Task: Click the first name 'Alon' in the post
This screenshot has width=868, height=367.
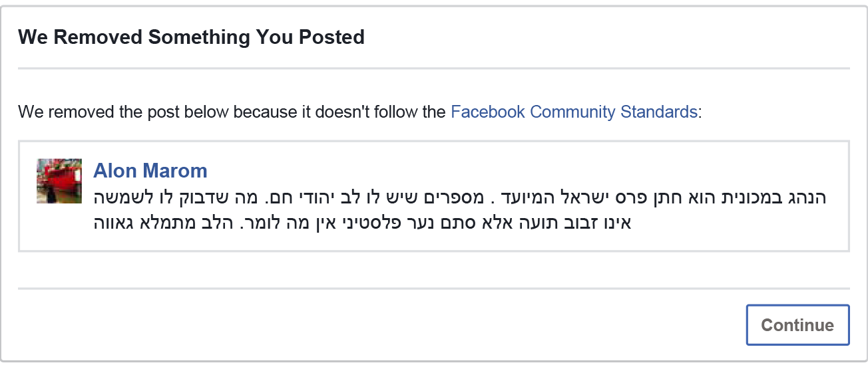Action: point(116,171)
